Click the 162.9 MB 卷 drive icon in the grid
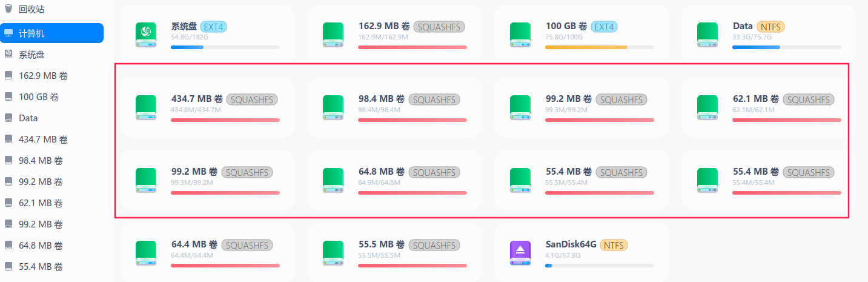 333,34
